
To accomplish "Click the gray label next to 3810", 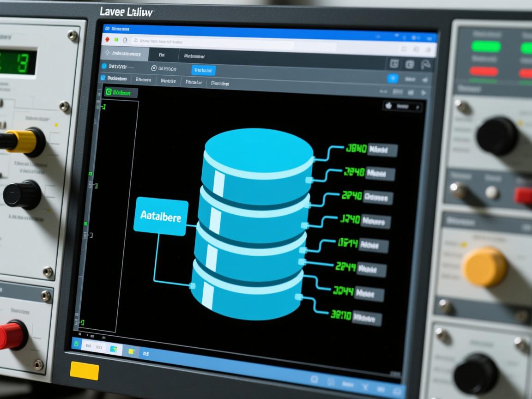I will click(368, 318).
